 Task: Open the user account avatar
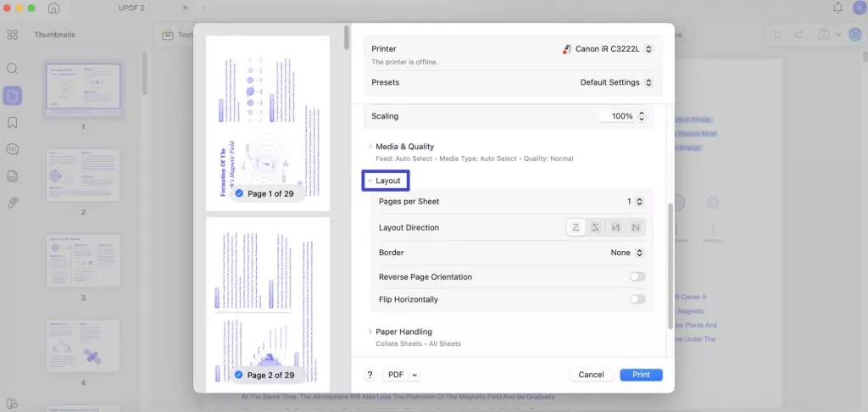click(x=858, y=8)
